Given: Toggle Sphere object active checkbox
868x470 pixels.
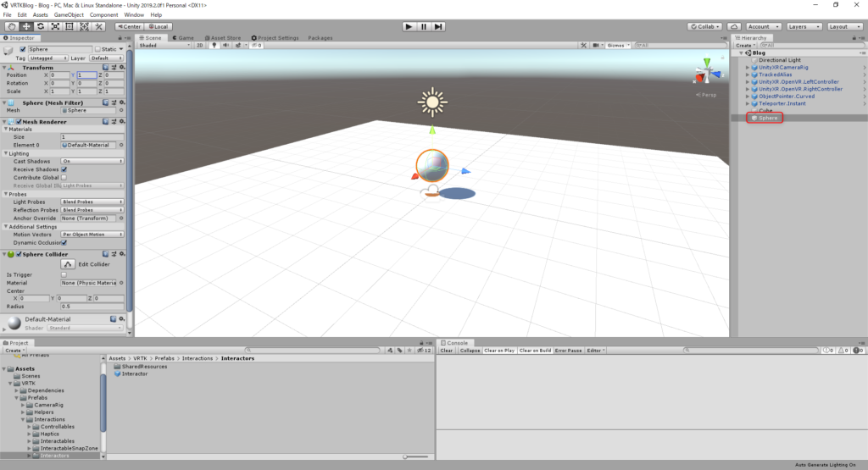Looking at the screenshot, I should [23, 49].
